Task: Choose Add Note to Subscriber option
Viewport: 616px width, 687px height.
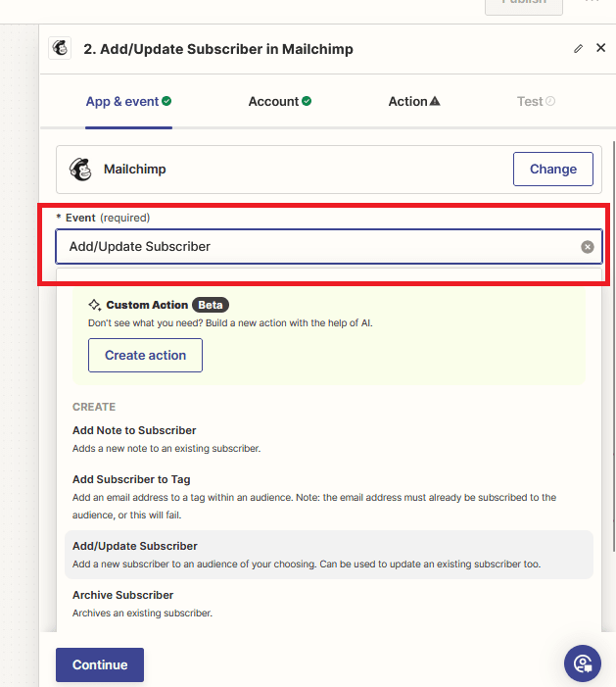Action: pyautogui.click(x=134, y=430)
